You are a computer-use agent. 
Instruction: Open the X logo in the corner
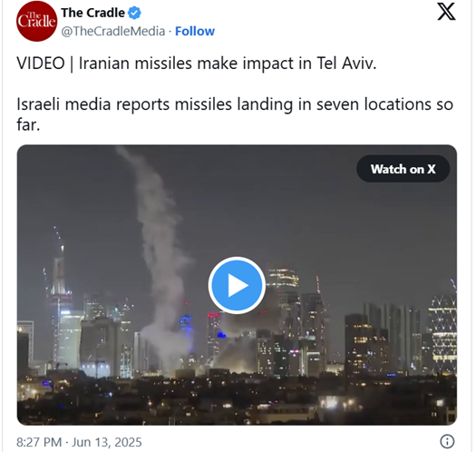446,12
